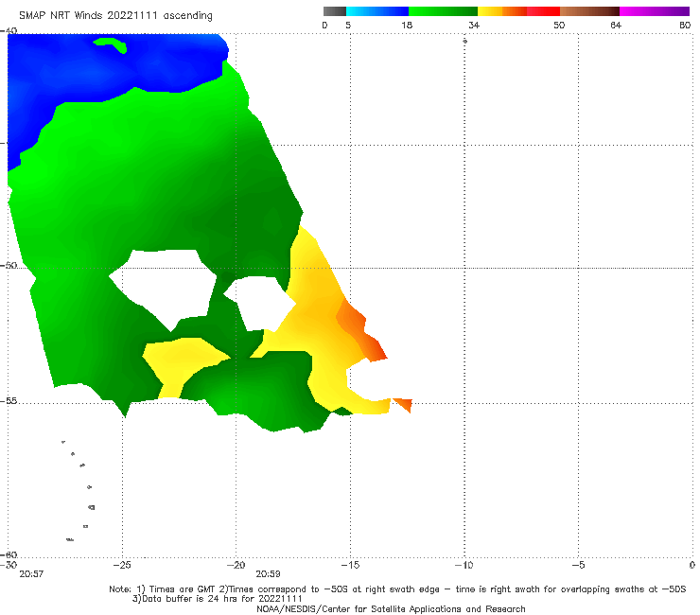The image size is (700, 615).
Task: Click the brown segment of the color bar
Action: 589,11
